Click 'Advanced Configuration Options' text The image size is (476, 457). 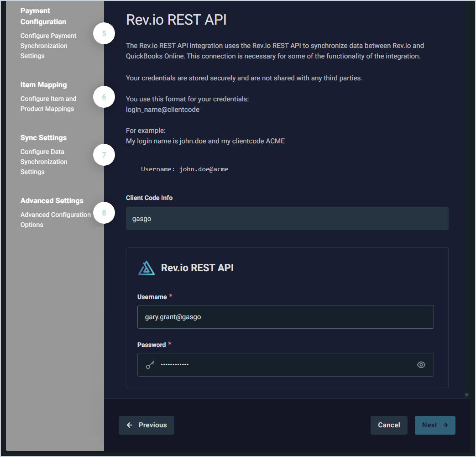tap(56, 220)
